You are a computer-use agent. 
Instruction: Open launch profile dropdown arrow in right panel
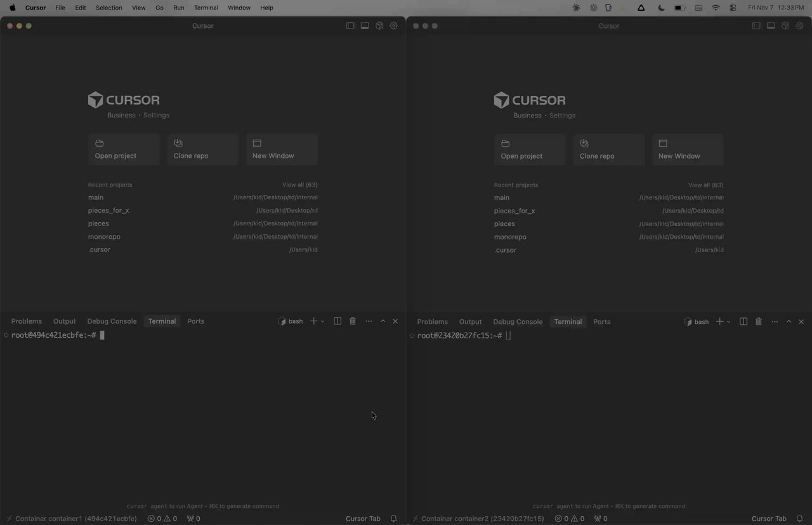728,322
